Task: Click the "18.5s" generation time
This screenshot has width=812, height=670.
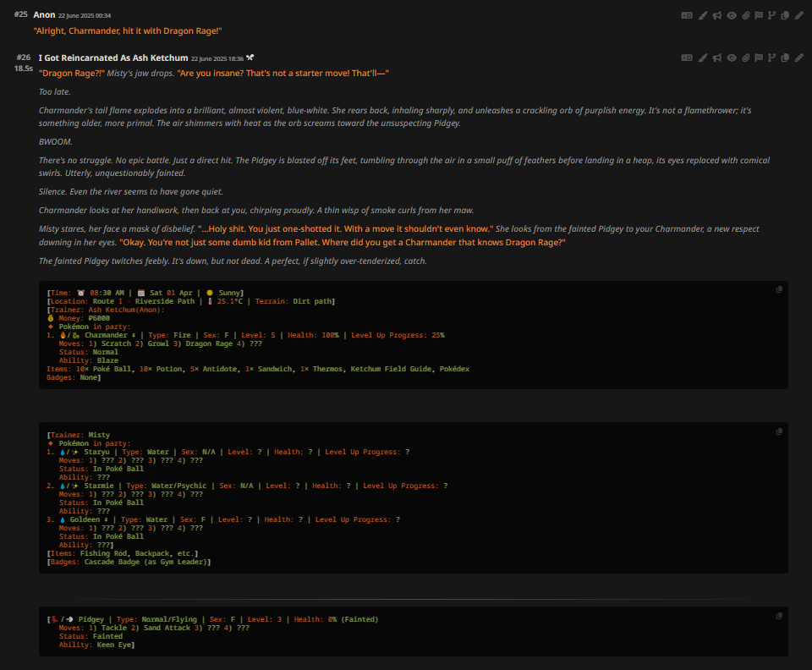Action: [x=24, y=69]
